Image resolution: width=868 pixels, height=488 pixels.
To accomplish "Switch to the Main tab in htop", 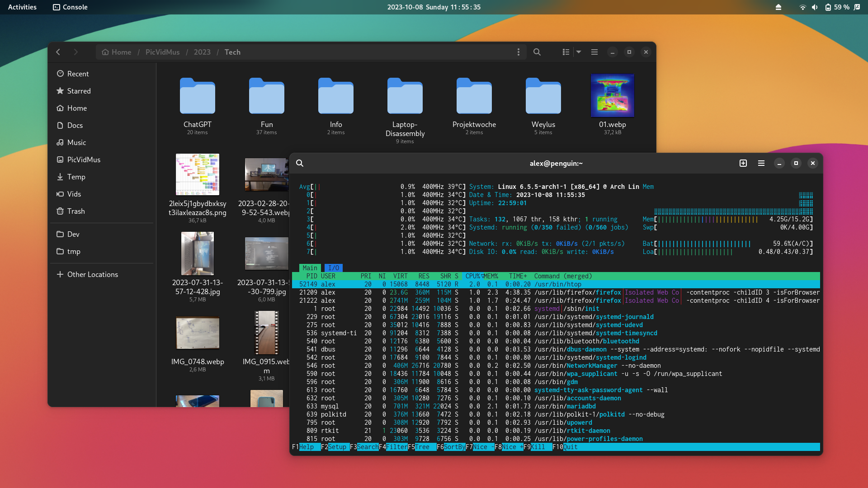I will [x=309, y=267].
